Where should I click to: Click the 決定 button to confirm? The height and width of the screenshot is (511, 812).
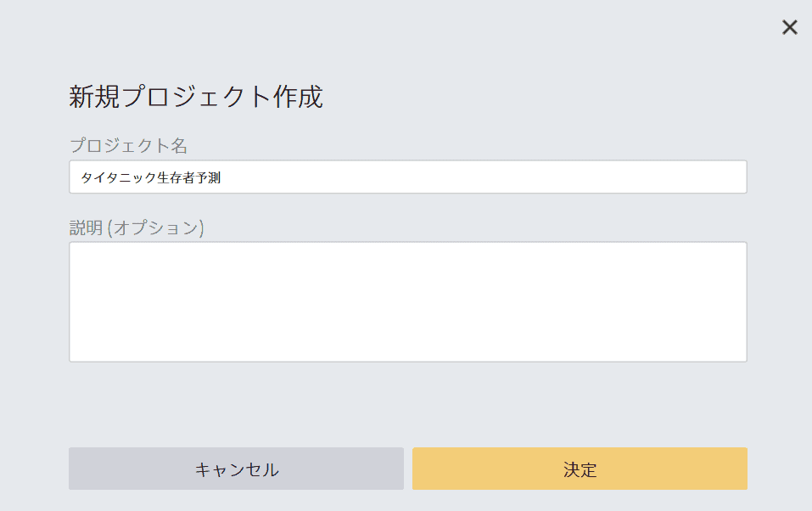(x=580, y=469)
